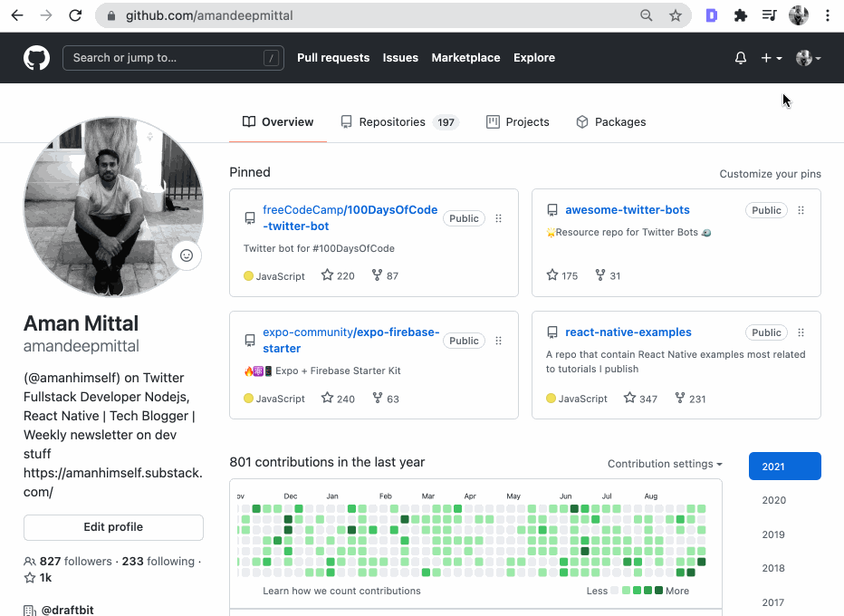Open Pull requests in top navigation
This screenshot has height=616, width=844.
tap(333, 58)
